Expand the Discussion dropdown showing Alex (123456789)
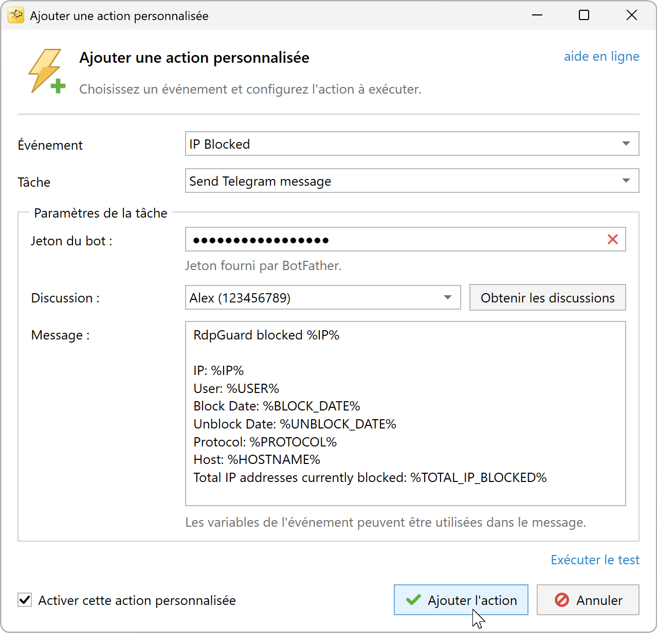657x644 pixels. 323,297
